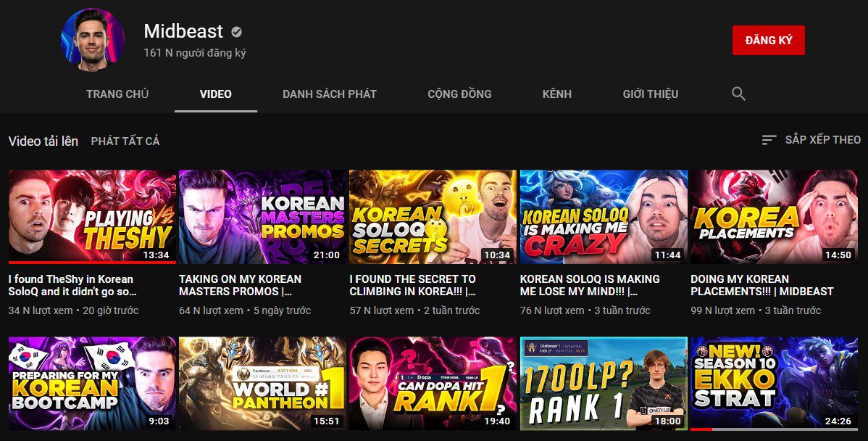Click '34 N lượt xem • 20 giờ trước'

[74, 311]
